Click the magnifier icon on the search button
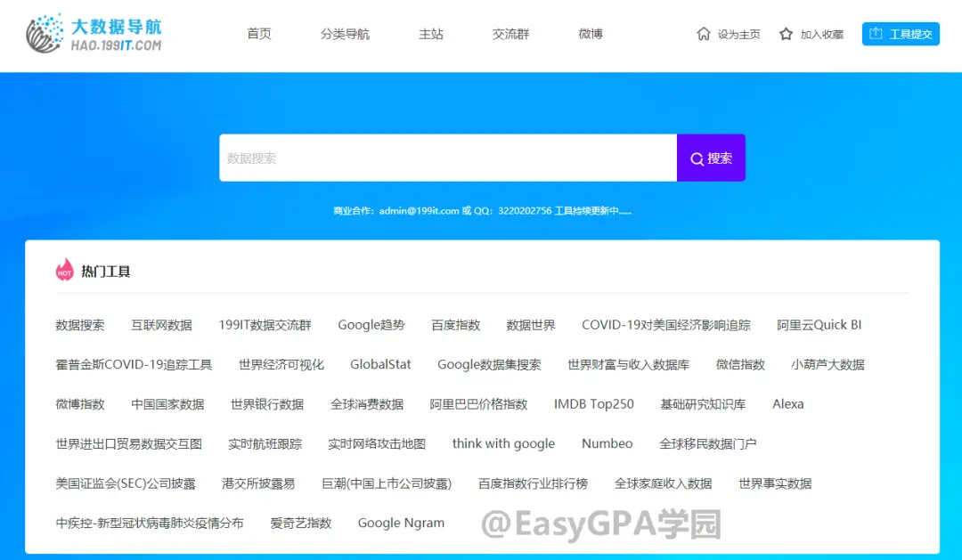This screenshot has width=962, height=560. point(697,158)
